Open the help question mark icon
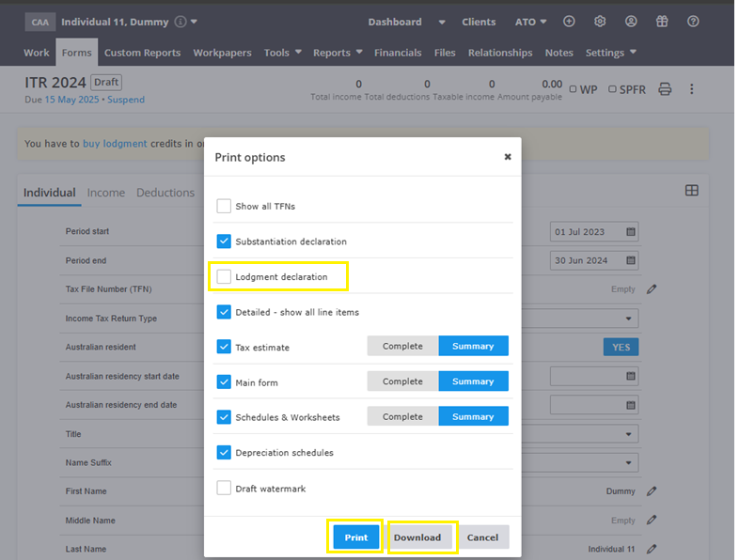Image resolution: width=739 pixels, height=560 pixels. (693, 22)
